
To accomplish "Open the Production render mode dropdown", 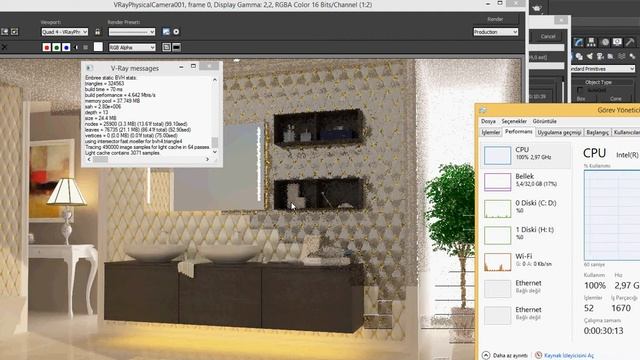I will point(496,32).
